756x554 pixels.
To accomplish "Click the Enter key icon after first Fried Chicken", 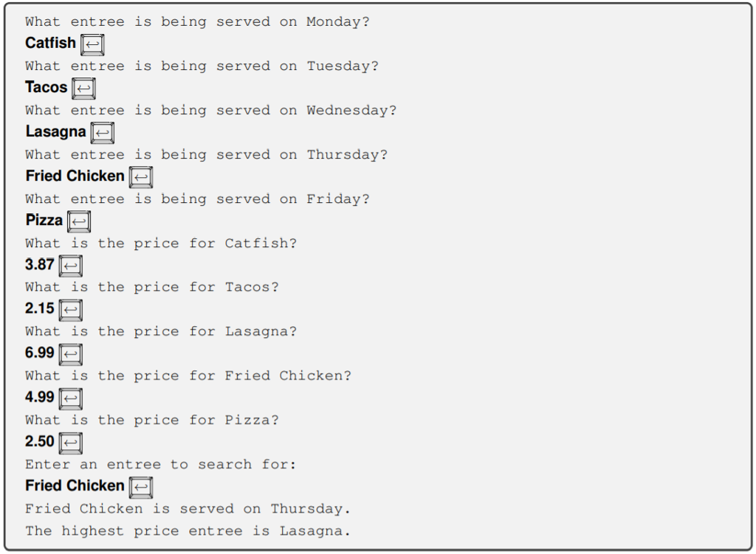I will point(140,177).
